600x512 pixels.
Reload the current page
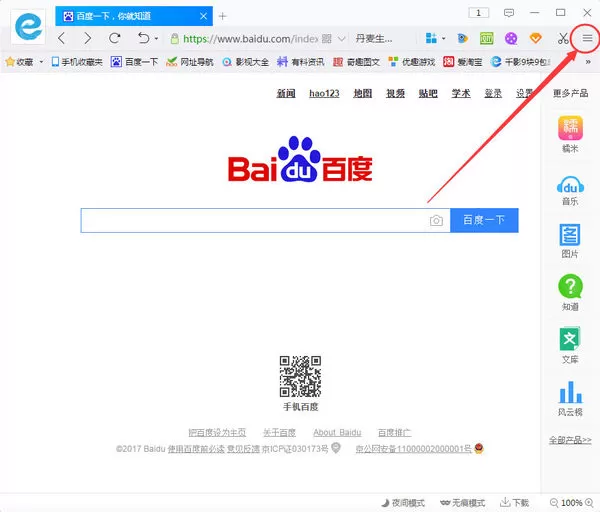[114, 38]
